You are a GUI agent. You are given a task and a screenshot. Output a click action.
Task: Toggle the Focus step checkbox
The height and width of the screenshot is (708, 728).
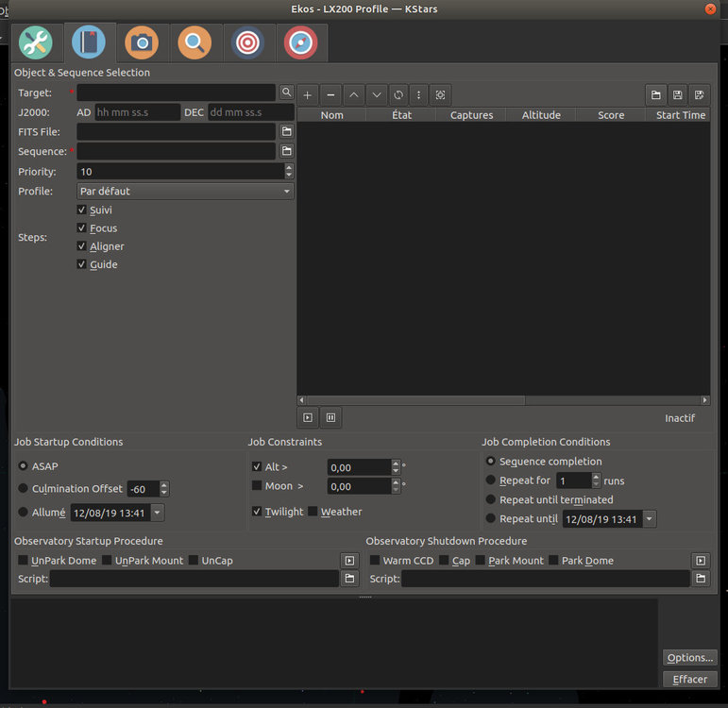coord(82,228)
